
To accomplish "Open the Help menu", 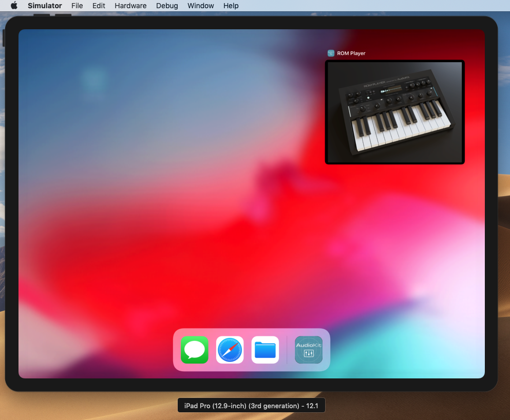I will pos(231,6).
